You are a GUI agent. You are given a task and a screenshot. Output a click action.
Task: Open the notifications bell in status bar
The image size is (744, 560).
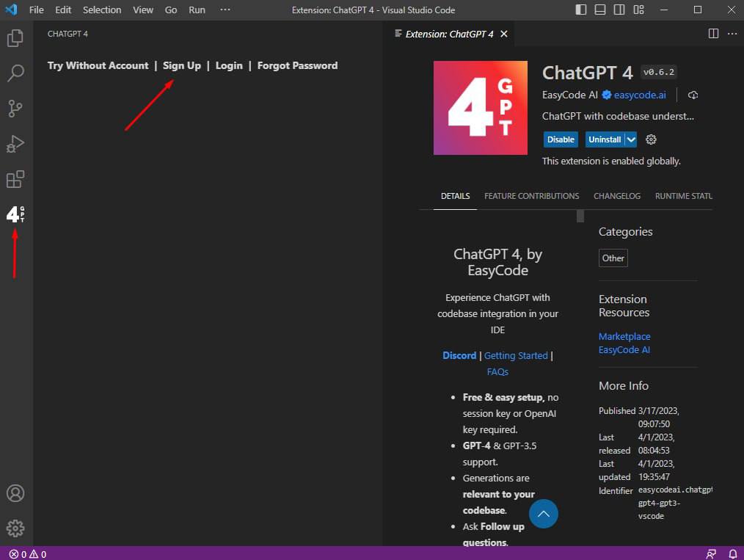click(732, 554)
